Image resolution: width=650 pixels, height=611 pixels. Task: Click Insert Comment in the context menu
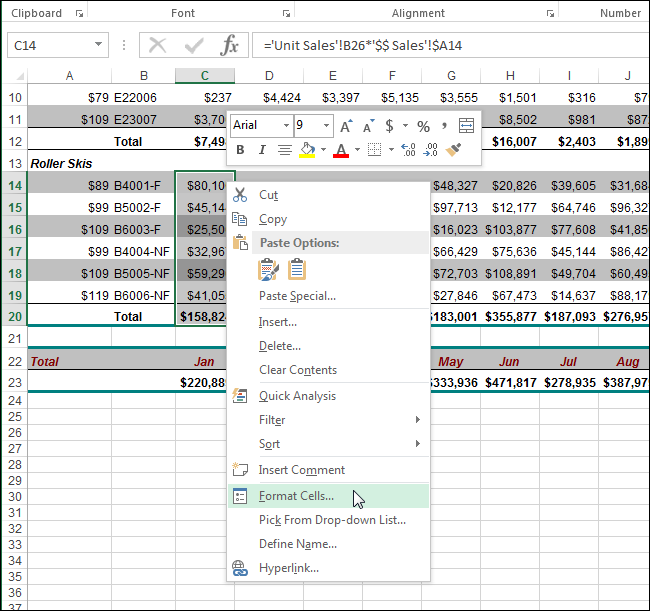click(301, 470)
